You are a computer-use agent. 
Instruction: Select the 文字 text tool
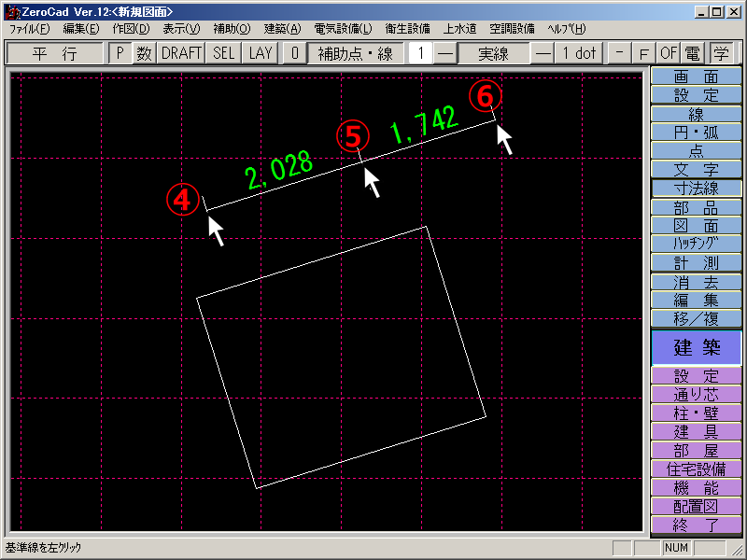696,170
